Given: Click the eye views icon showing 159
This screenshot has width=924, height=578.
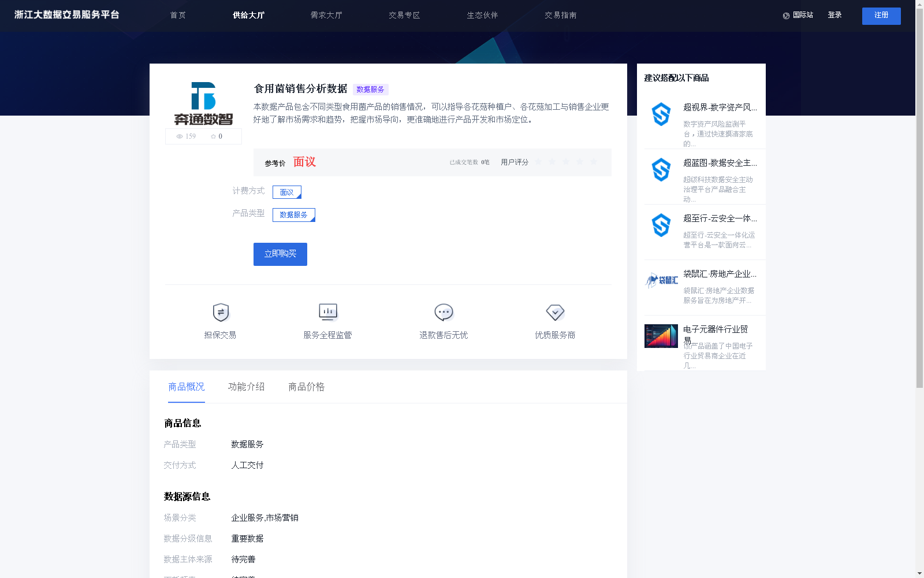Looking at the screenshot, I should click(x=180, y=136).
